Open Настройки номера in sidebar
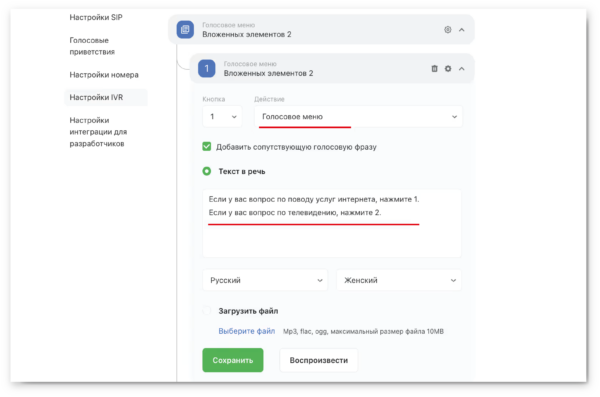Image resolution: width=600 pixels, height=397 pixels. click(x=104, y=75)
